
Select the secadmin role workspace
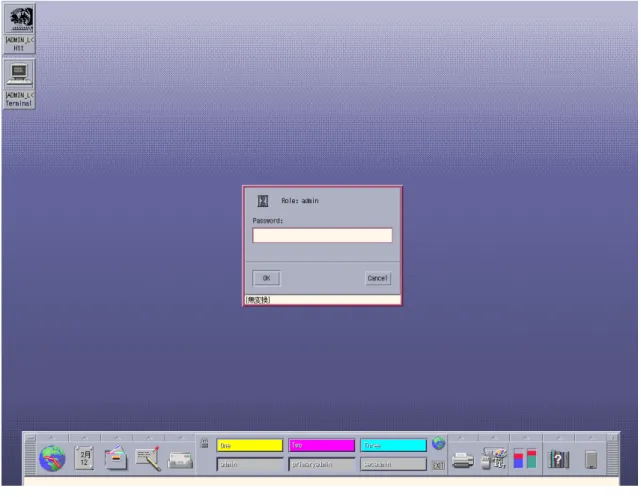(393, 465)
